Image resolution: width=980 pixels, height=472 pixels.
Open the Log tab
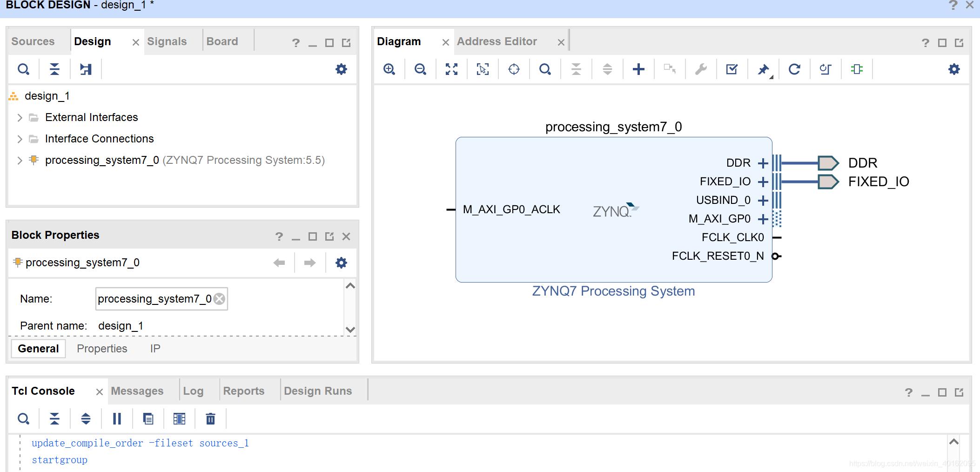coord(193,391)
